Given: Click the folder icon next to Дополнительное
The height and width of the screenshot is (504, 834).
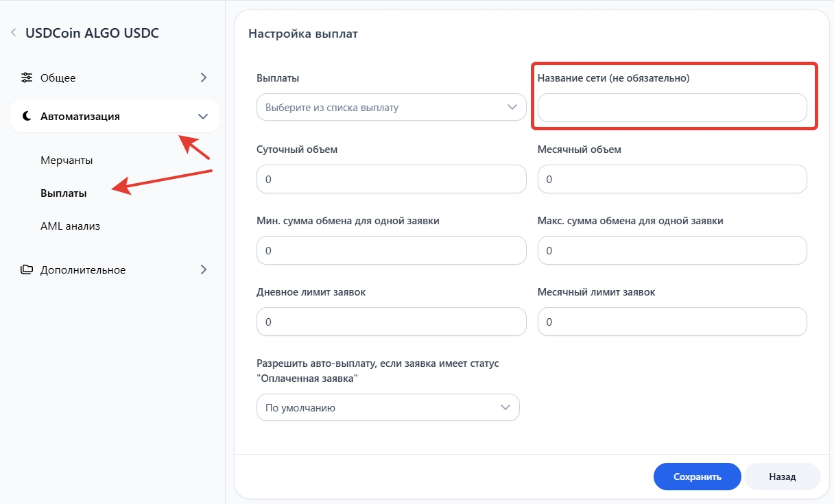Looking at the screenshot, I should [27, 269].
